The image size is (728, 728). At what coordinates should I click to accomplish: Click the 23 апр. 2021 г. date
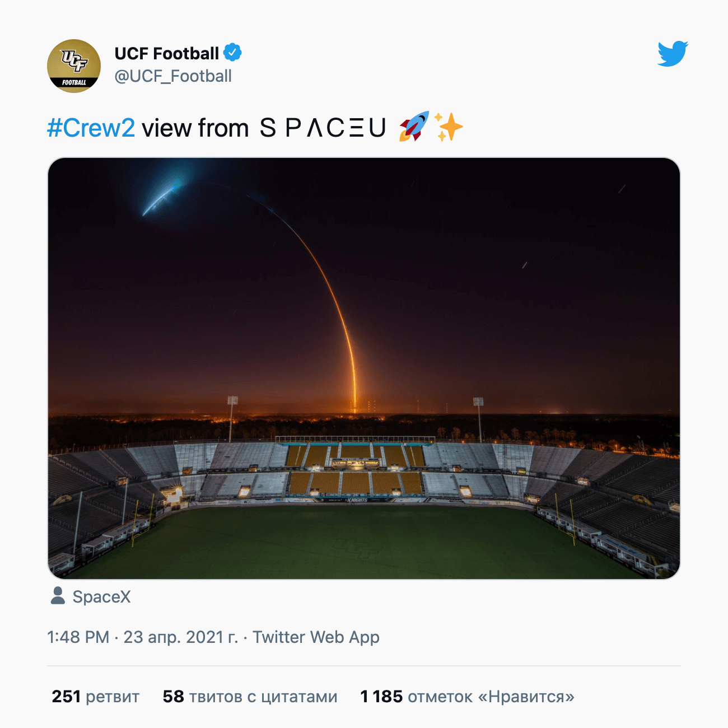pos(180,637)
